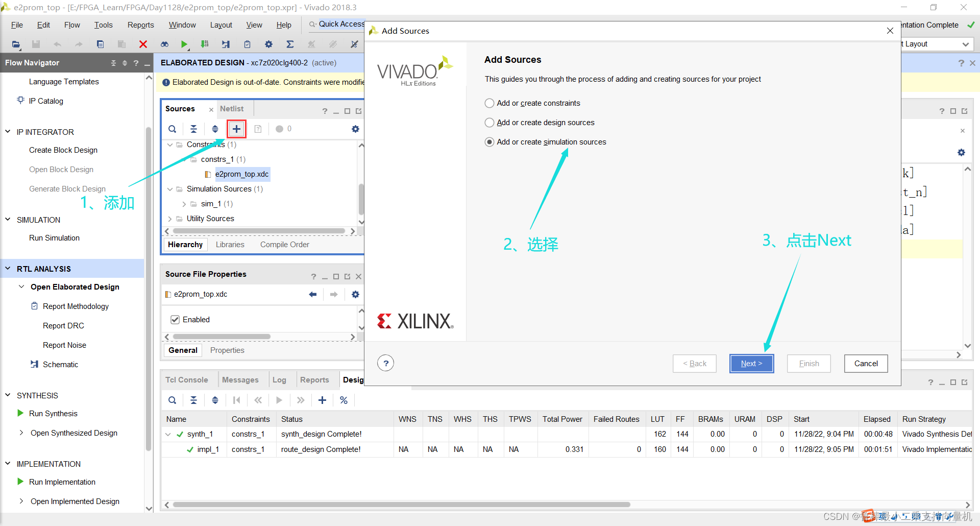The width and height of the screenshot is (980, 526).
Task: Click Run Synthesis in Flow Navigator
Action: [53, 414]
